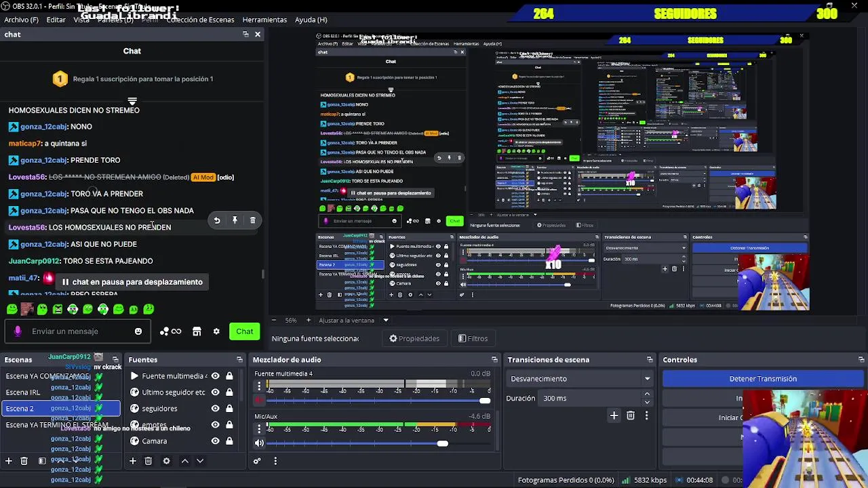This screenshot has width=868, height=488.
Task: Remove selected source with trash icon
Action: (x=149, y=461)
